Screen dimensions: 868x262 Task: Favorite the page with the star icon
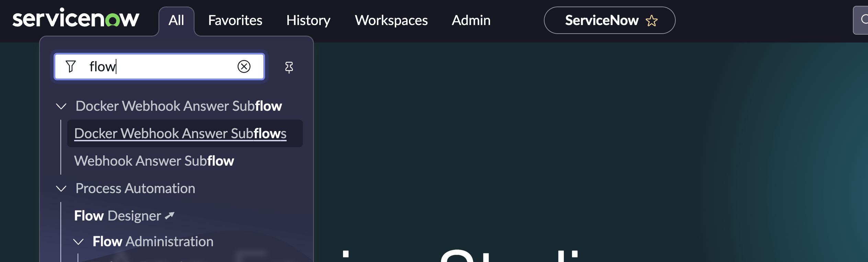click(651, 21)
